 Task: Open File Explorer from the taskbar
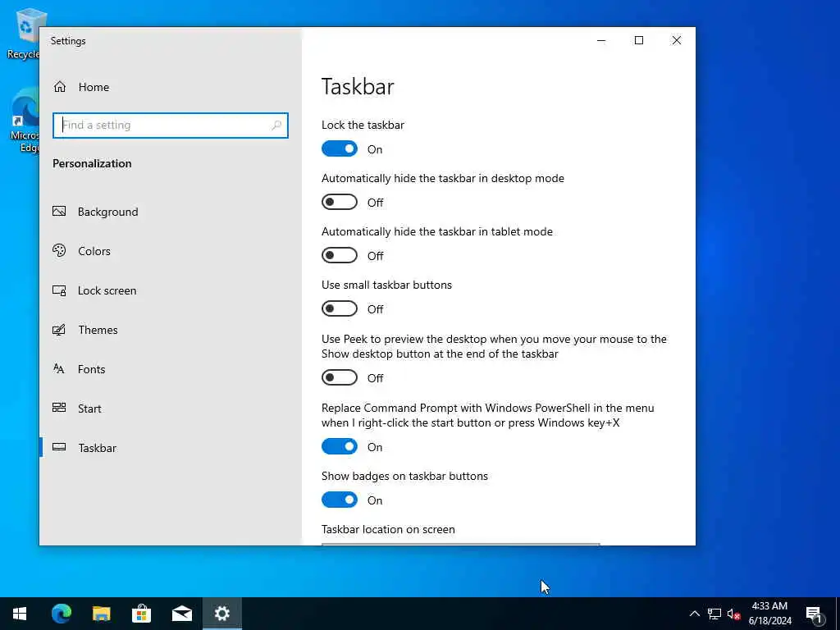(101, 614)
